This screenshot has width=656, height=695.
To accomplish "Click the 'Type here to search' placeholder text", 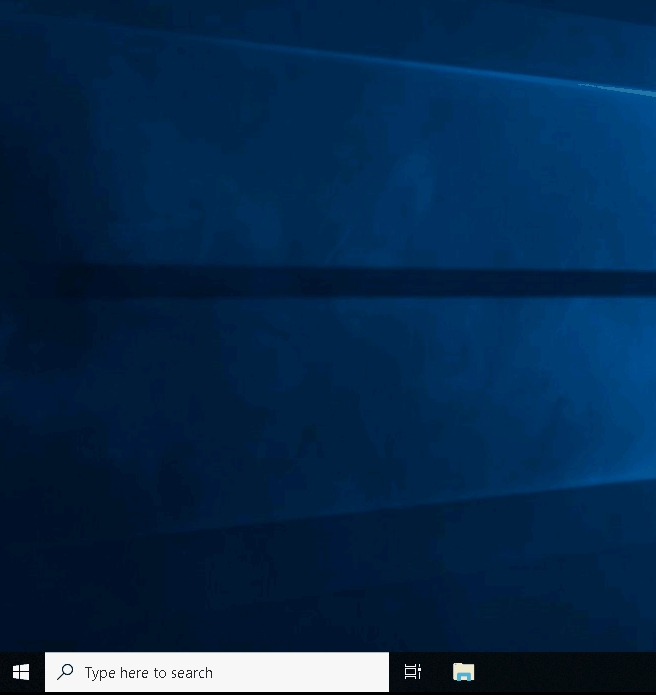I will tap(148, 673).
